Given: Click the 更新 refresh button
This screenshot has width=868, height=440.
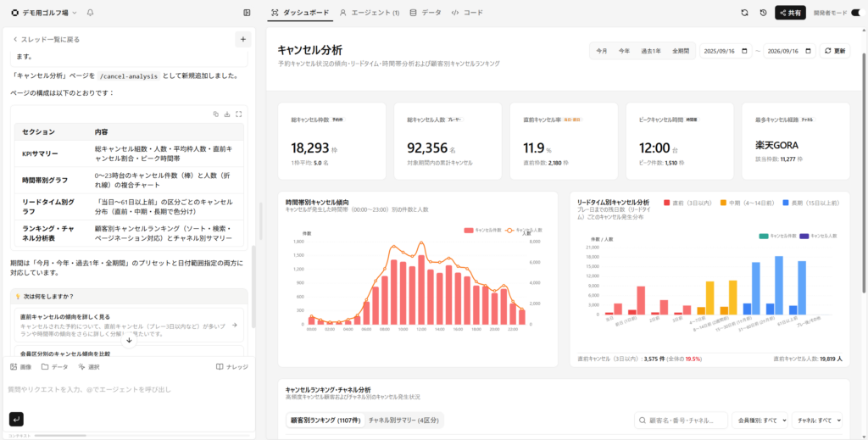Looking at the screenshot, I should [x=835, y=51].
